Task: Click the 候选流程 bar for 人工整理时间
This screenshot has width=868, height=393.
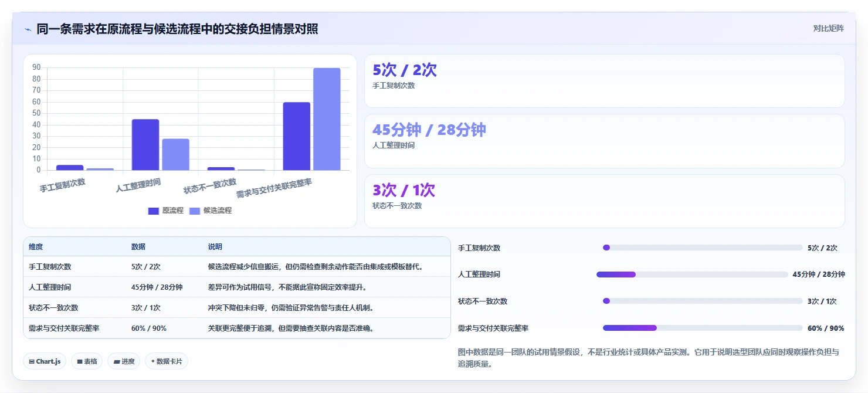Action: click(x=175, y=155)
